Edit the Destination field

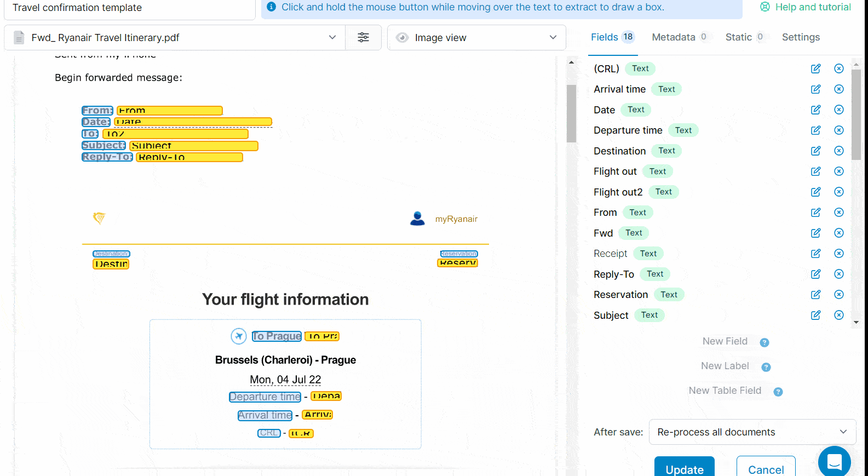815,151
